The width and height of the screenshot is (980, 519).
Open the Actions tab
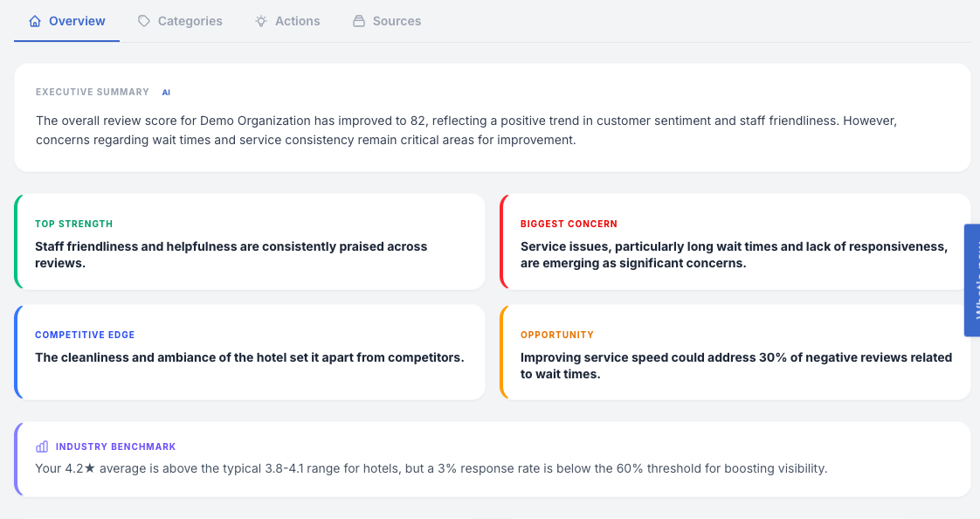pyautogui.click(x=297, y=21)
